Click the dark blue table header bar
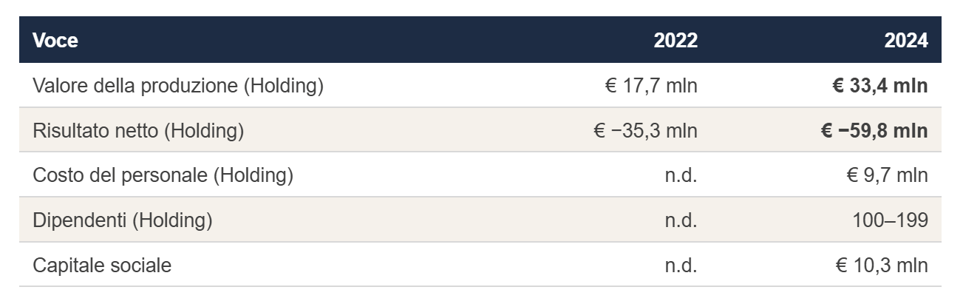 click(x=480, y=40)
